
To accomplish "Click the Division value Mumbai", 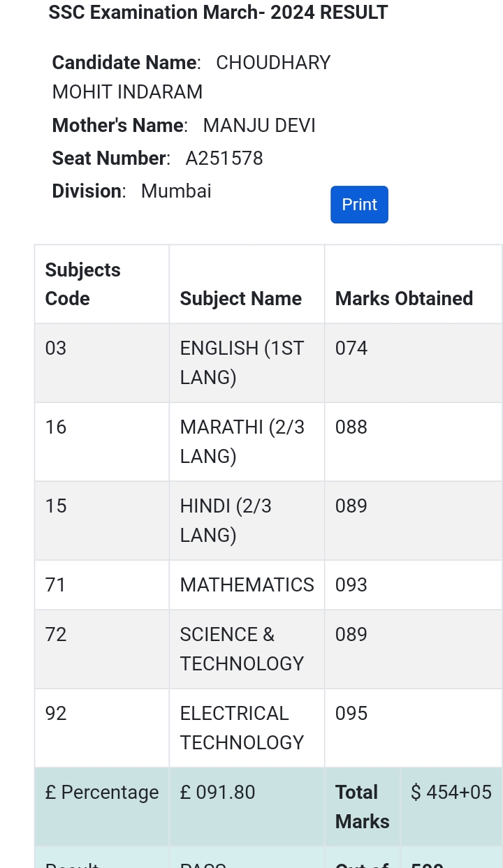I will [x=176, y=191].
